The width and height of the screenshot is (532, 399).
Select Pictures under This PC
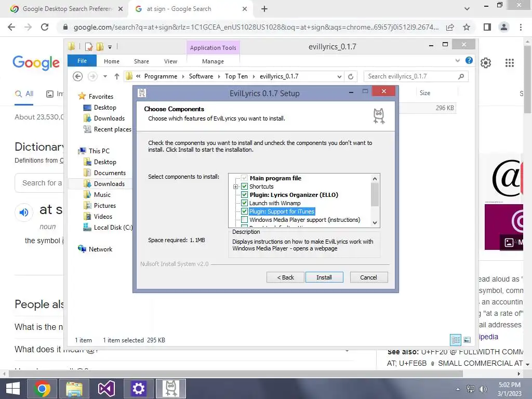[104, 205]
